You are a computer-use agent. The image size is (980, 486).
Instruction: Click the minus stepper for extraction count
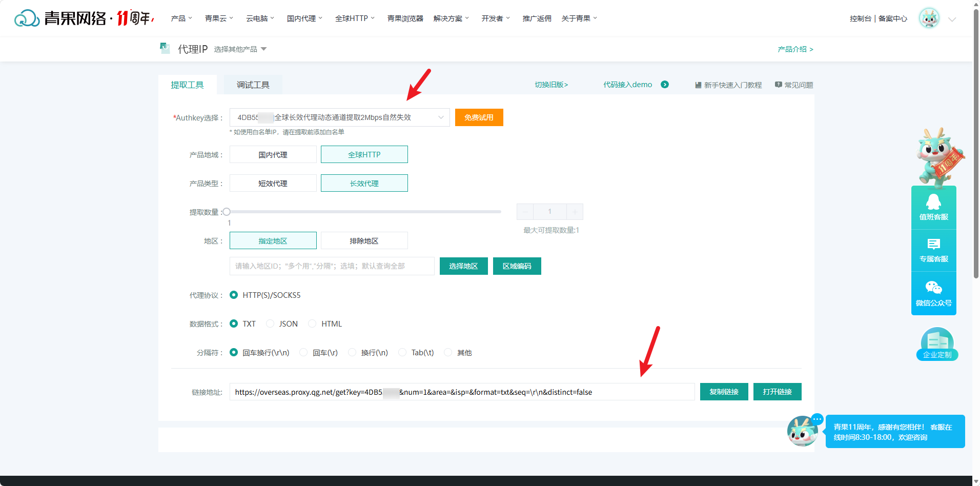(525, 212)
